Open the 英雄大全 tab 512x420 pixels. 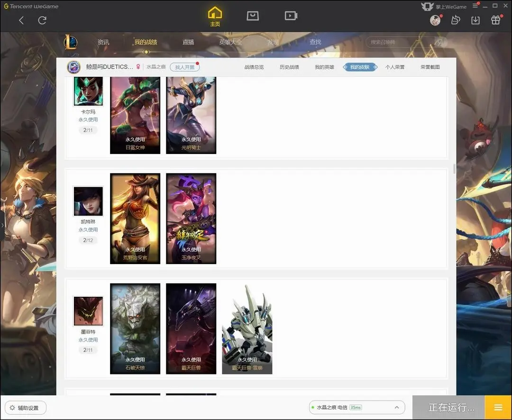(x=230, y=42)
